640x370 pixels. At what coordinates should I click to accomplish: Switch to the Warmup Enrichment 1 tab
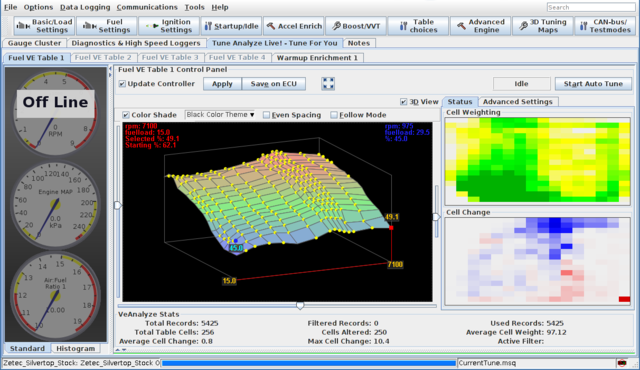(317, 58)
